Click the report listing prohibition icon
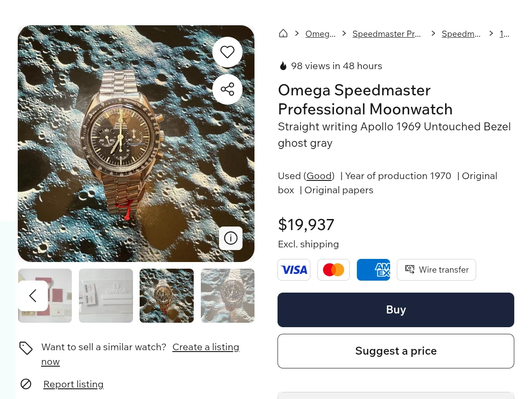532x399 pixels. pyautogui.click(x=26, y=384)
